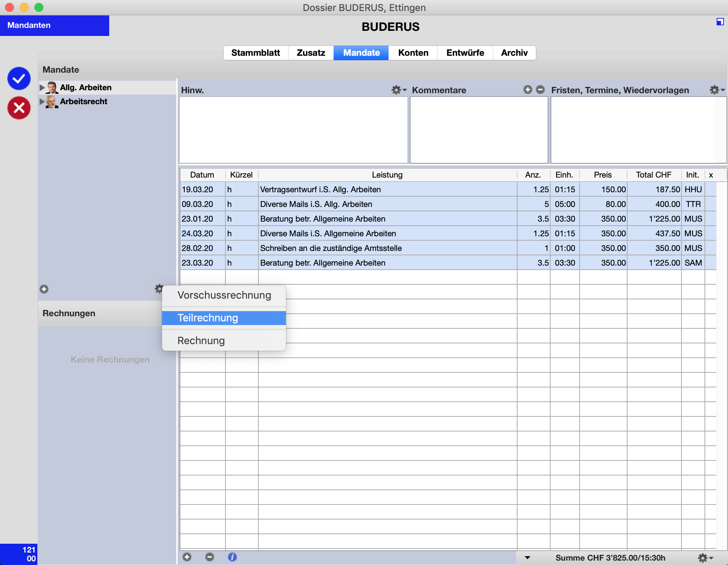Screen dimensions: 728x565
Task: Remove a Kommentare entry with minus
Action: (540, 90)
